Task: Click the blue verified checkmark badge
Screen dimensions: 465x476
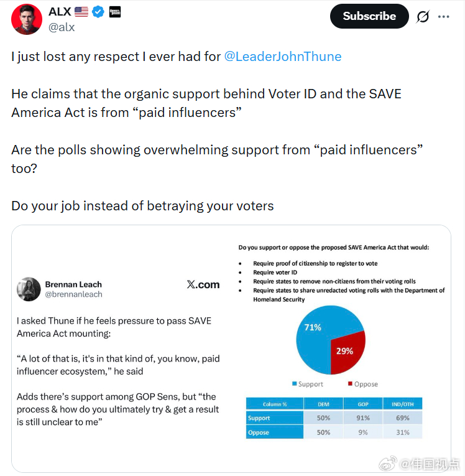Action: tap(98, 11)
